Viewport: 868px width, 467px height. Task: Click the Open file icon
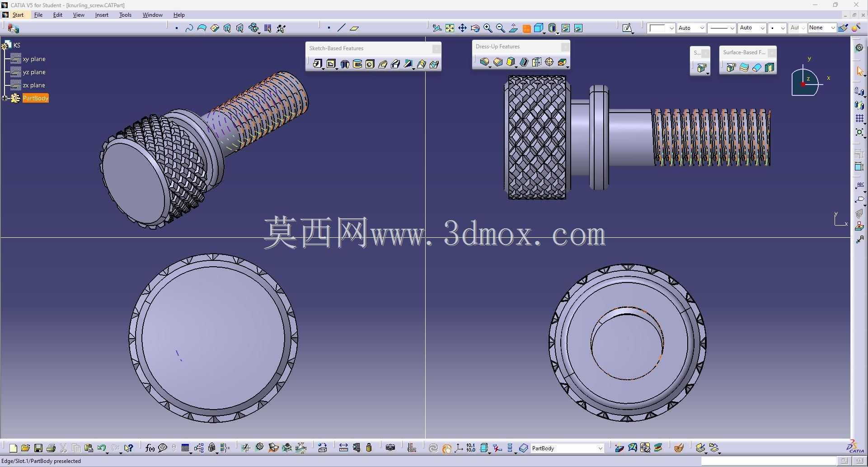[x=26, y=448]
